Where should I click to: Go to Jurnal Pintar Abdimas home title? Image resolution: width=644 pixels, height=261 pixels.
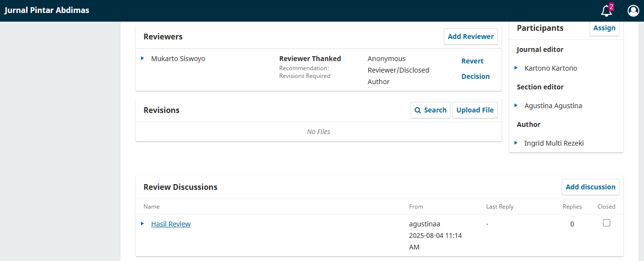click(47, 10)
